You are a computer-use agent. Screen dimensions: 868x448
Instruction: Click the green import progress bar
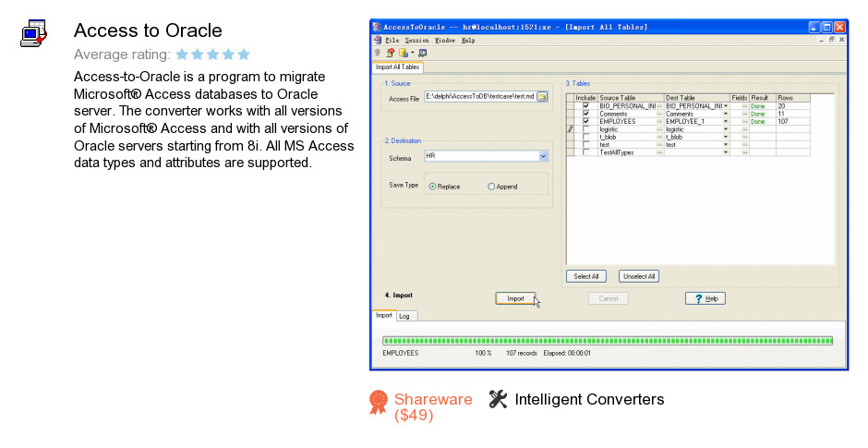[x=608, y=341]
